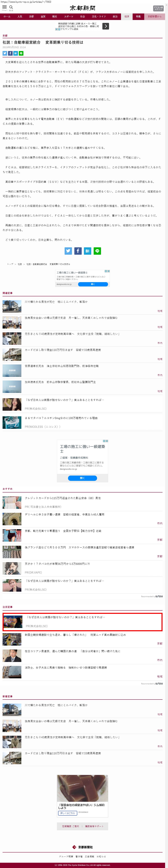The width and height of the screenshot is (168, 868).
Task: Share article via top Facebook icon
Action: pyautogui.click(x=10, y=53)
